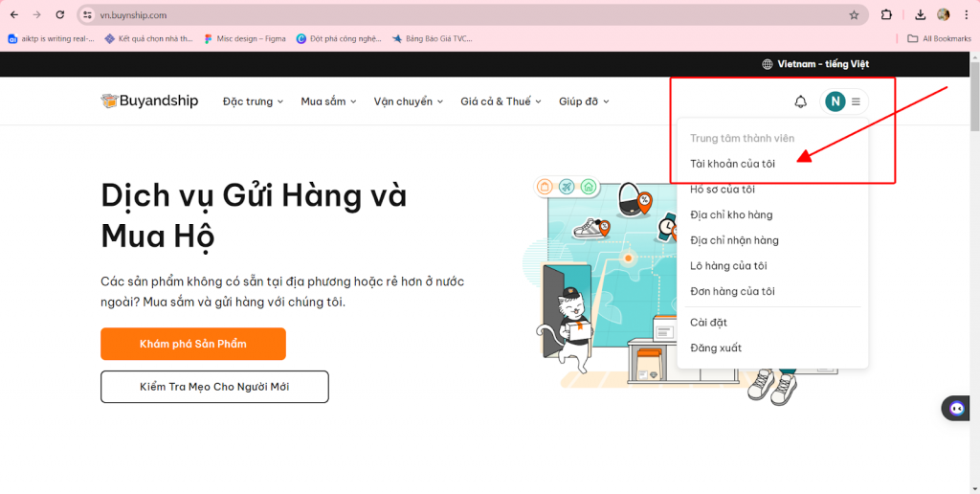Click the green N user avatar
980x494 pixels.
tap(835, 101)
